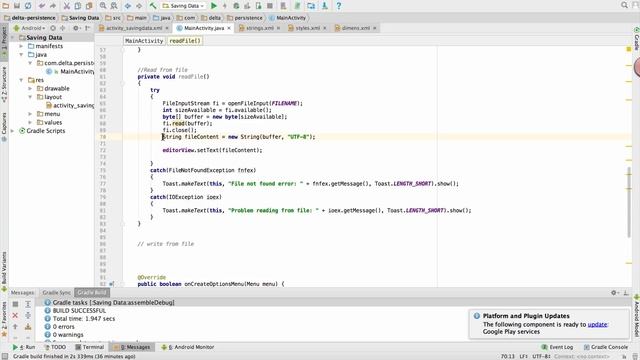Click Saving Data in the breadcrumb bar
The image size is (640, 360).
pyautogui.click(x=80, y=18)
